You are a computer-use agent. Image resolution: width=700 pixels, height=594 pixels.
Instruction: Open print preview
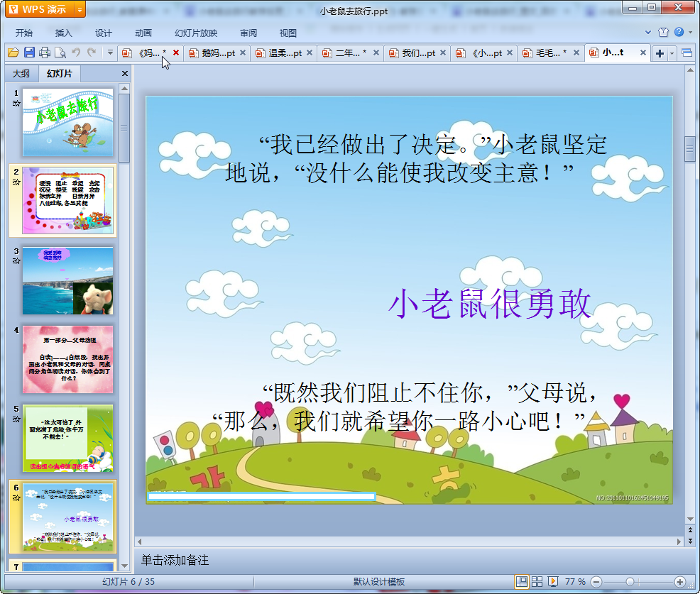tap(60, 53)
